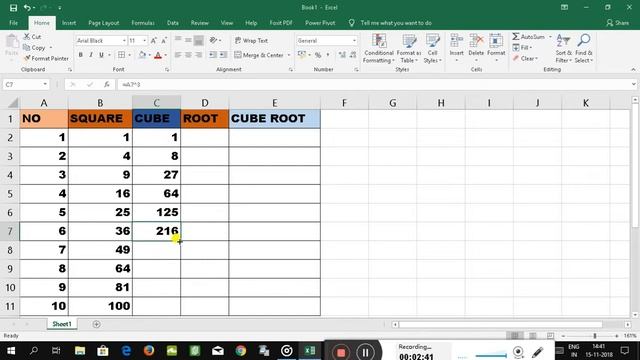The height and width of the screenshot is (360, 640).
Task: Decrease font size with smaller A icon
Action: pyautogui.click(x=164, y=40)
